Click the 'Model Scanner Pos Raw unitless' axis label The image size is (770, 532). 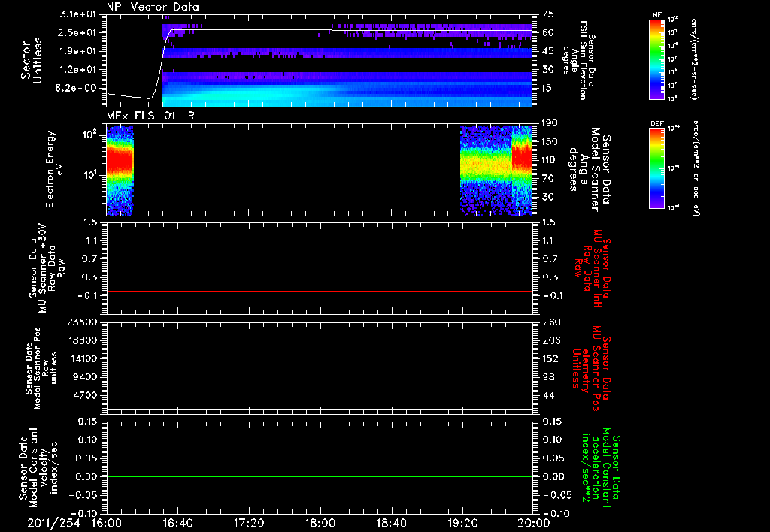pyautogui.click(x=41, y=367)
